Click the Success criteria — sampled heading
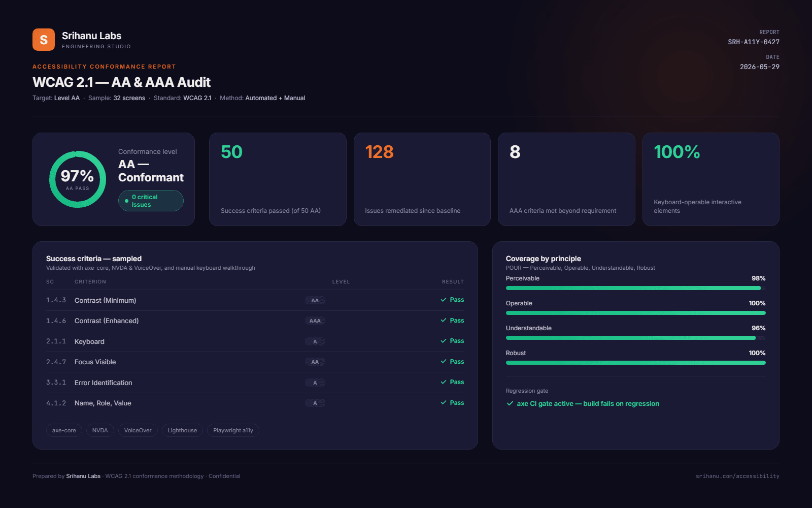The height and width of the screenshot is (508, 812). click(94, 259)
